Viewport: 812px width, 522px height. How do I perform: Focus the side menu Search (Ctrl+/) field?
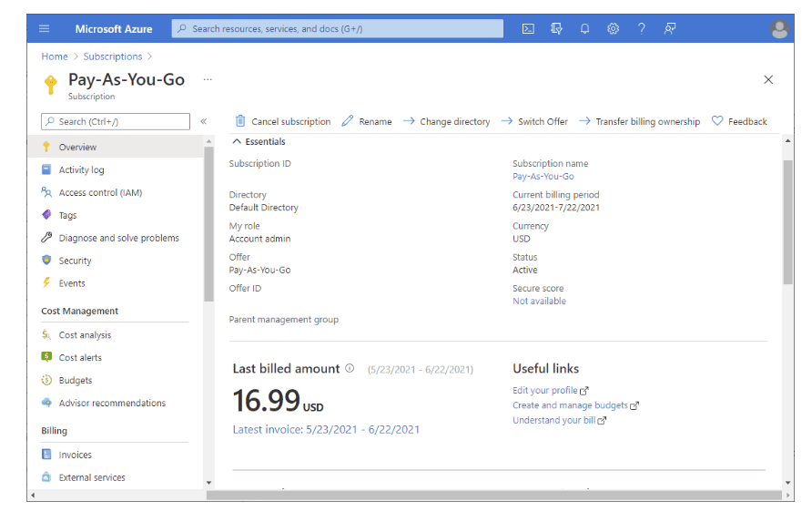pos(116,121)
